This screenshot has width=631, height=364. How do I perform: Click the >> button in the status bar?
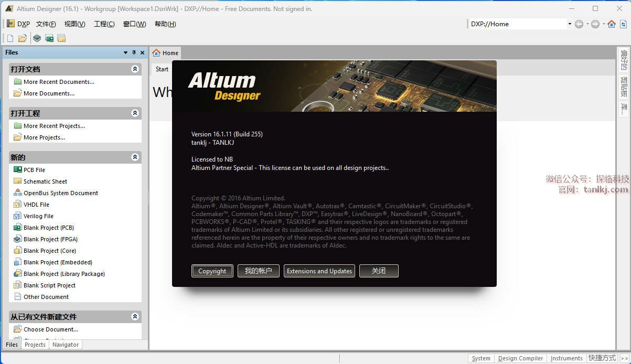coord(624,358)
